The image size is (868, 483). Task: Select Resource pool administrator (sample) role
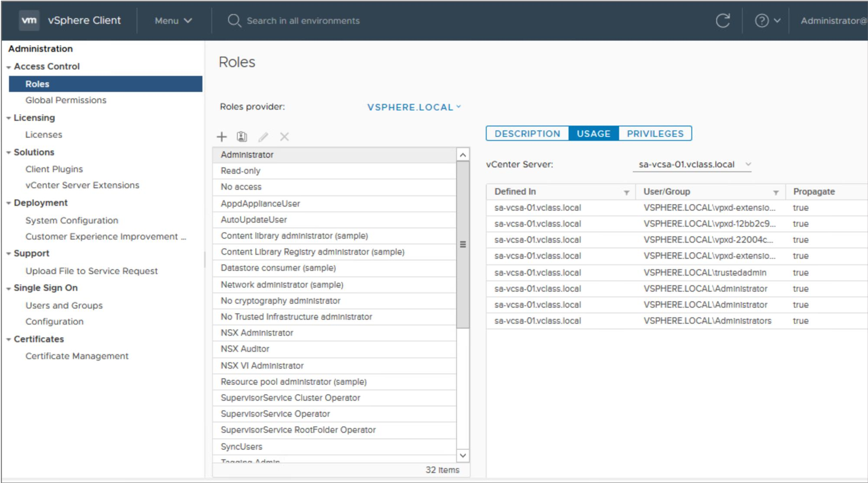coord(334,382)
